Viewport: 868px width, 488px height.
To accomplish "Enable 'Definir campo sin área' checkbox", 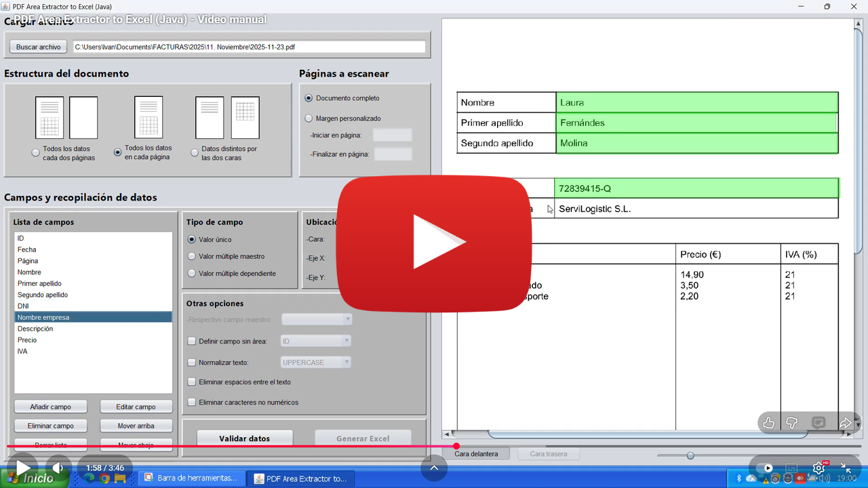I will [x=192, y=342].
